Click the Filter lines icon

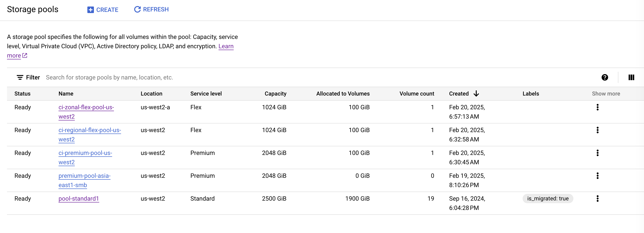tap(20, 78)
